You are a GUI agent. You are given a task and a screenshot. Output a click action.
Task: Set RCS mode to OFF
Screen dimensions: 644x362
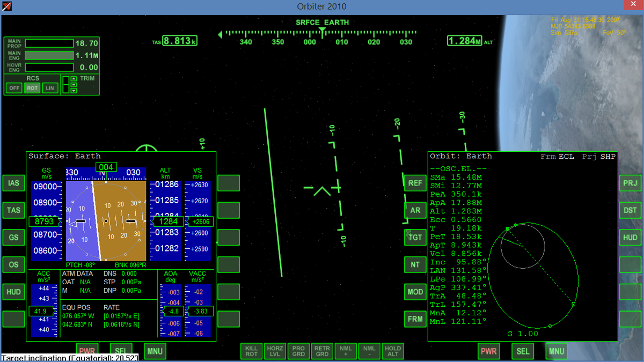(14, 88)
